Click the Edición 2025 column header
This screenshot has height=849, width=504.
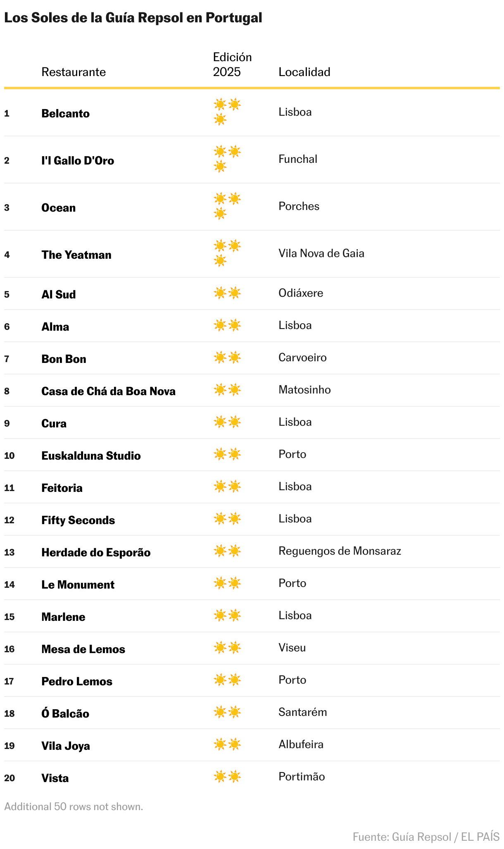click(x=232, y=64)
